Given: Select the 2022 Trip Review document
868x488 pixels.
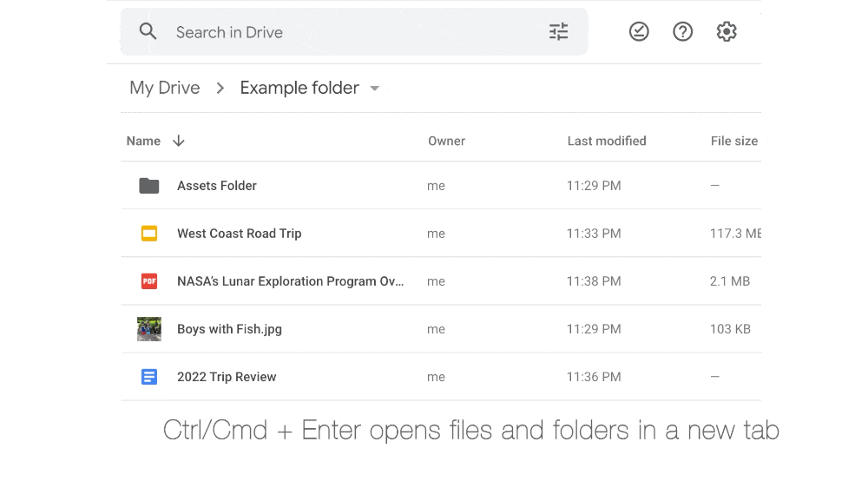Looking at the screenshot, I should 227,377.
